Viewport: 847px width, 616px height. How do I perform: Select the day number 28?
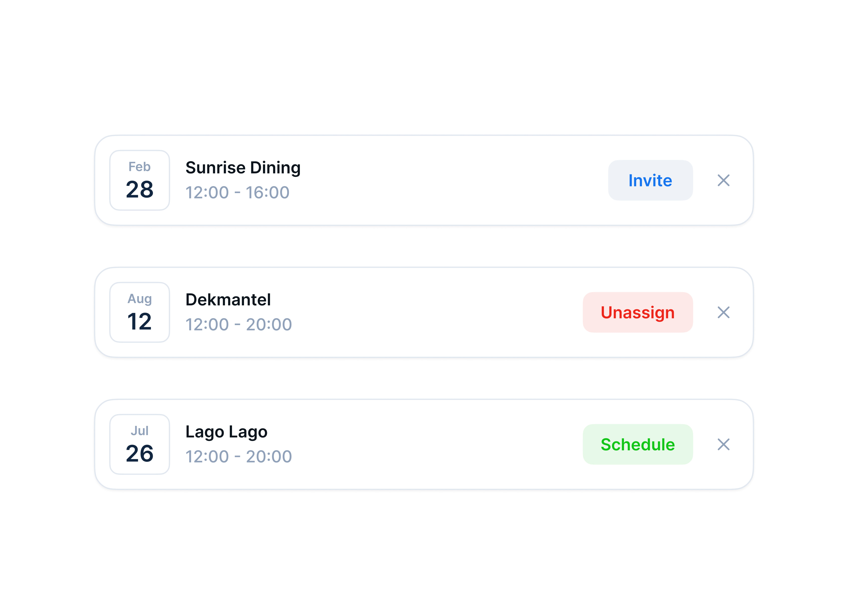[x=139, y=189]
